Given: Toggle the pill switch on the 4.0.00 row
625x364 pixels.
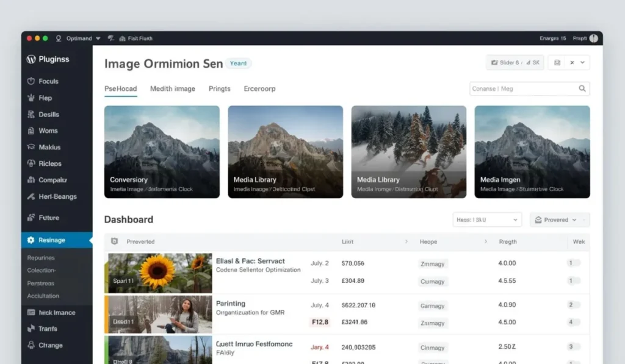Looking at the screenshot, I should [x=574, y=263].
